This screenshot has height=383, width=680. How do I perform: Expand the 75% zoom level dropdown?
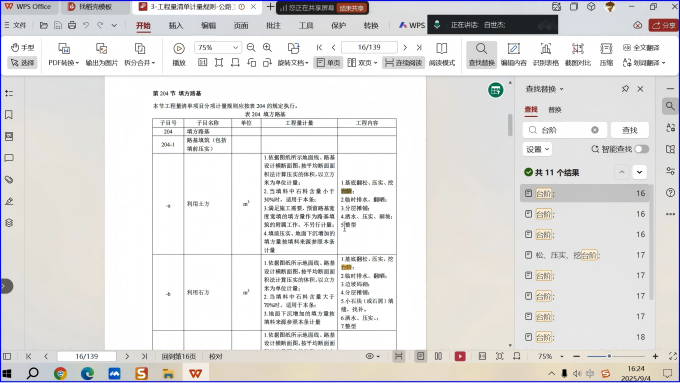tap(235, 47)
